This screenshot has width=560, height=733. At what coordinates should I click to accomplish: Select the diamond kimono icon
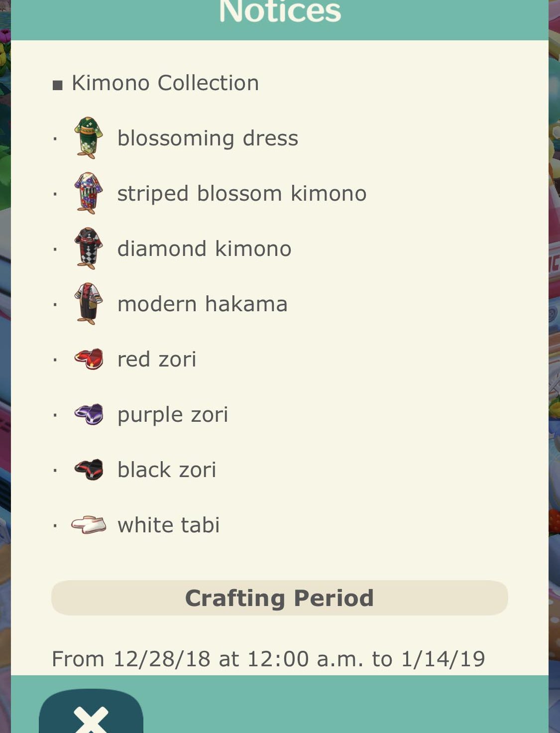point(89,248)
